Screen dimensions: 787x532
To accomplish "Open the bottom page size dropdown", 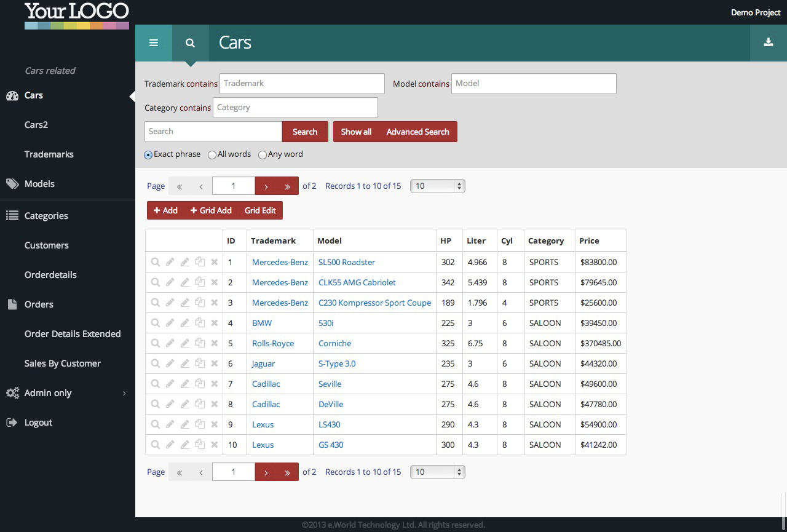I will pos(437,472).
